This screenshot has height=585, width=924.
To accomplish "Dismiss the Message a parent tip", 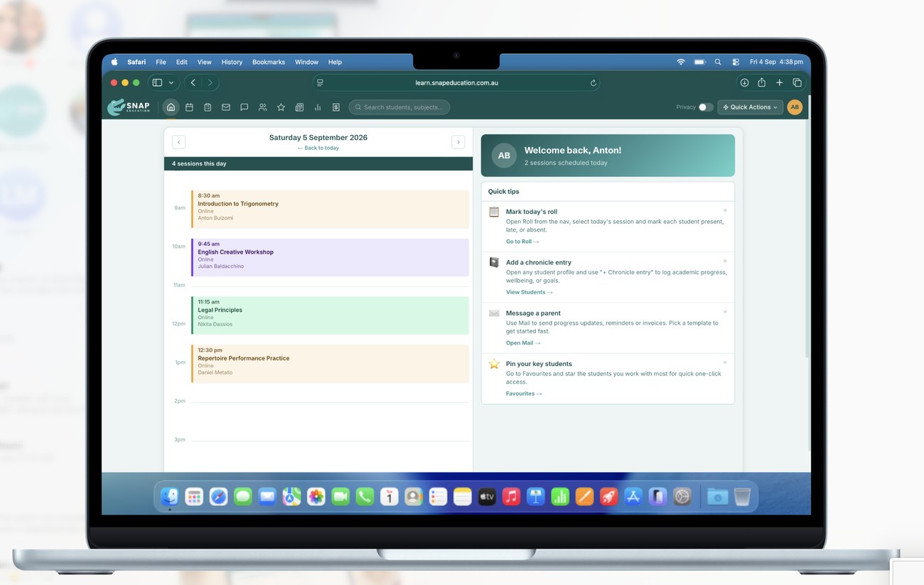I will coord(725,312).
